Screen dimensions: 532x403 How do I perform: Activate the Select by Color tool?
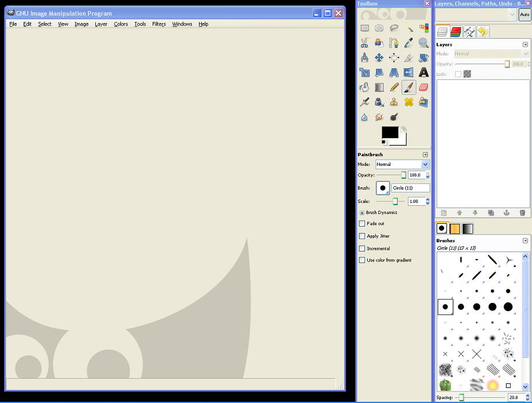(423, 28)
